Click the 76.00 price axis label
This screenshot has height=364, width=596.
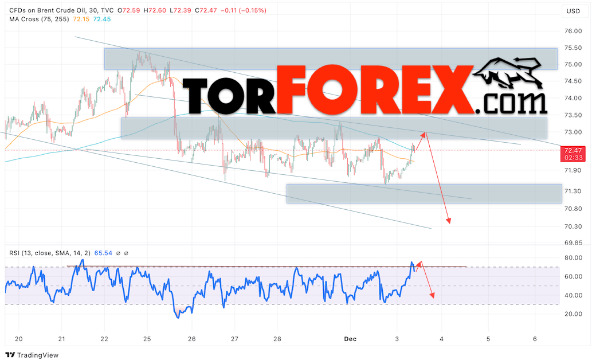573,31
